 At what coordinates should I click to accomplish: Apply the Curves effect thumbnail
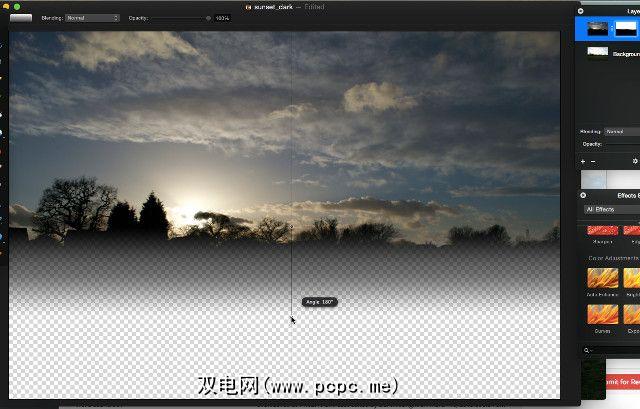point(602,314)
